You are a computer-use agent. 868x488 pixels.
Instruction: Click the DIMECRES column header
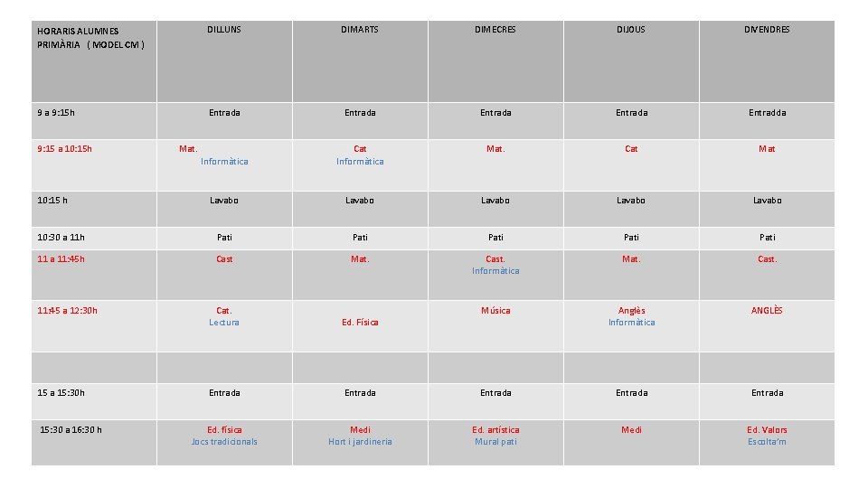495,30
